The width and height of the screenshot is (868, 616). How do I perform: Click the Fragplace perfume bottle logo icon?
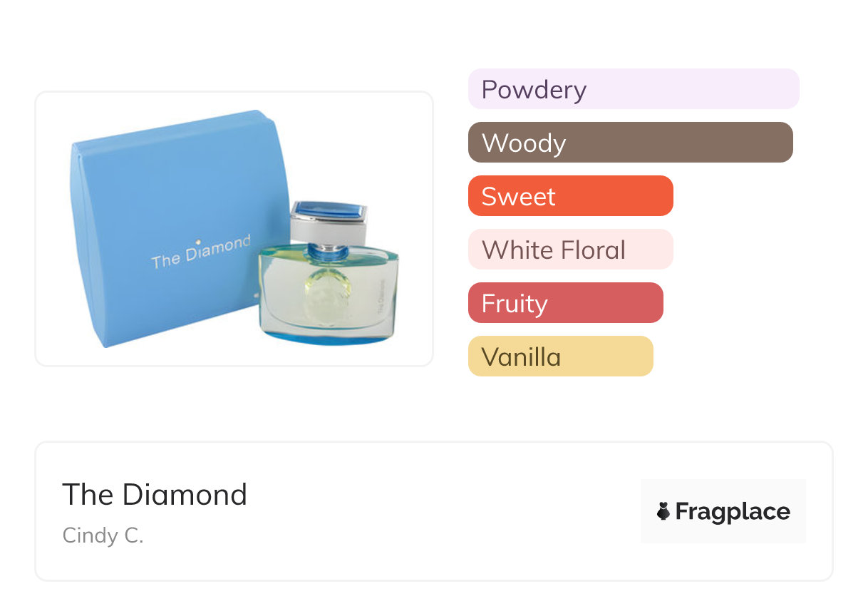(x=663, y=511)
